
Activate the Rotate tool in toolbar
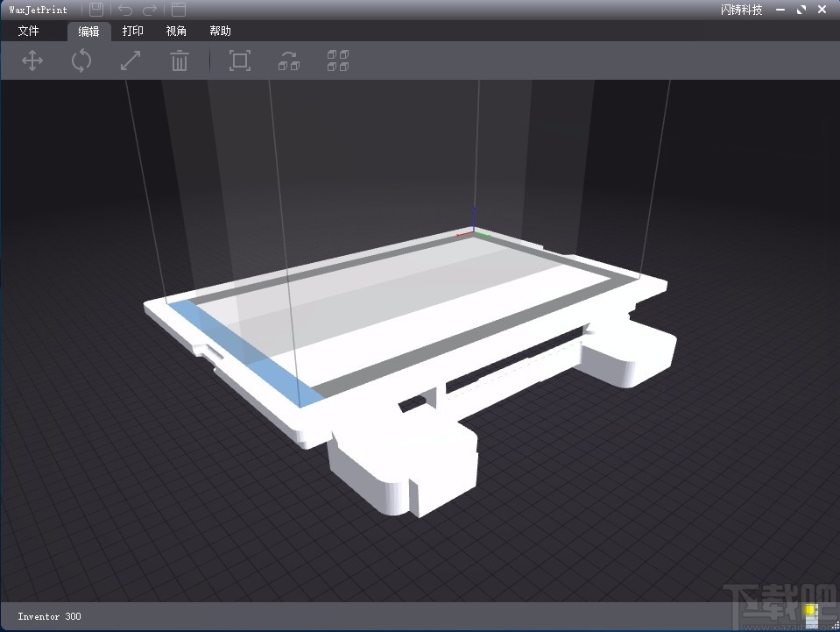(x=81, y=60)
